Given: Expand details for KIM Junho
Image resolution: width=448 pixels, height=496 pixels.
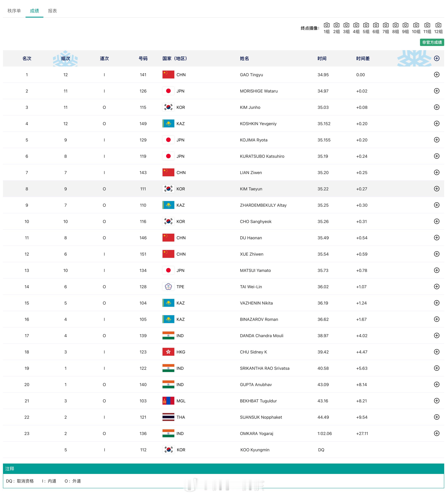Looking at the screenshot, I should pyautogui.click(x=436, y=107).
